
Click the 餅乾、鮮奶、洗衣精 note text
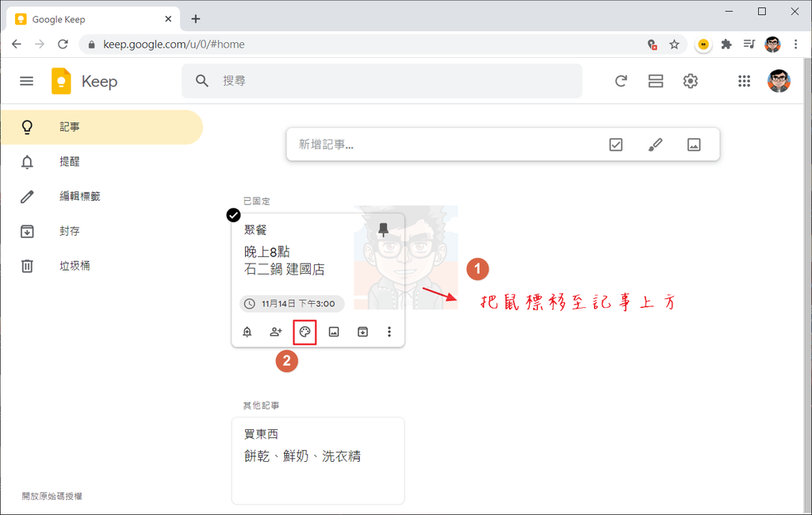(302, 456)
